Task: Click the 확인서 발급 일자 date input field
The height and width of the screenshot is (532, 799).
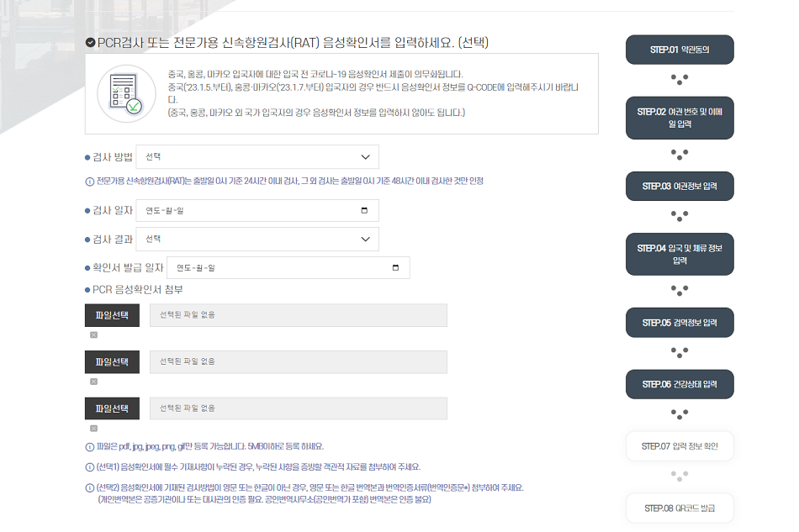Action: (288, 268)
